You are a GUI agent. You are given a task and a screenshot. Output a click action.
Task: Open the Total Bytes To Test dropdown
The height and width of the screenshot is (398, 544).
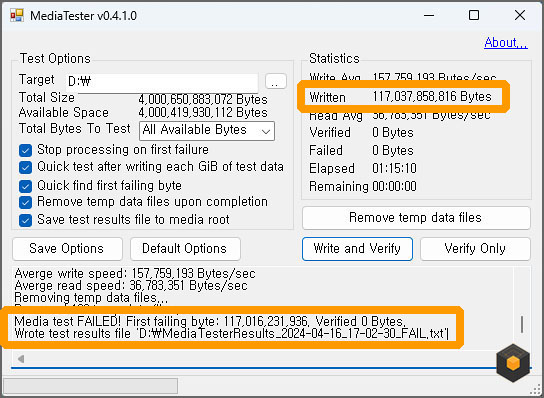point(207,131)
